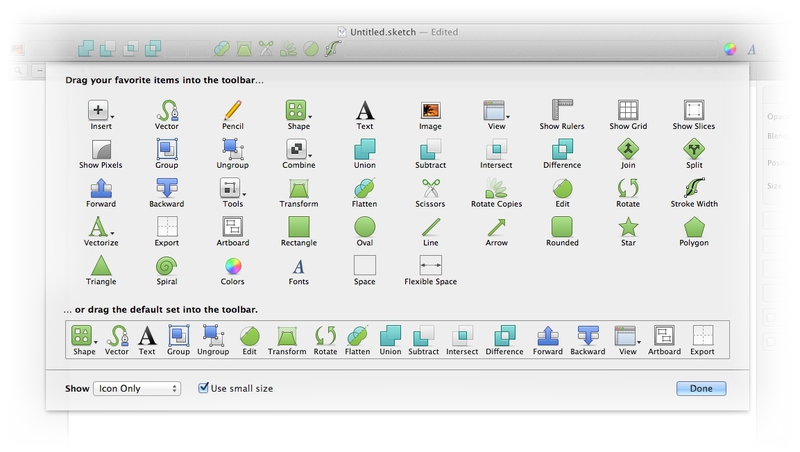Image resolution: width=800 pixels, height=452 pixels.
Task: Click the Triangle shape icon
Action: click(101, 266)
